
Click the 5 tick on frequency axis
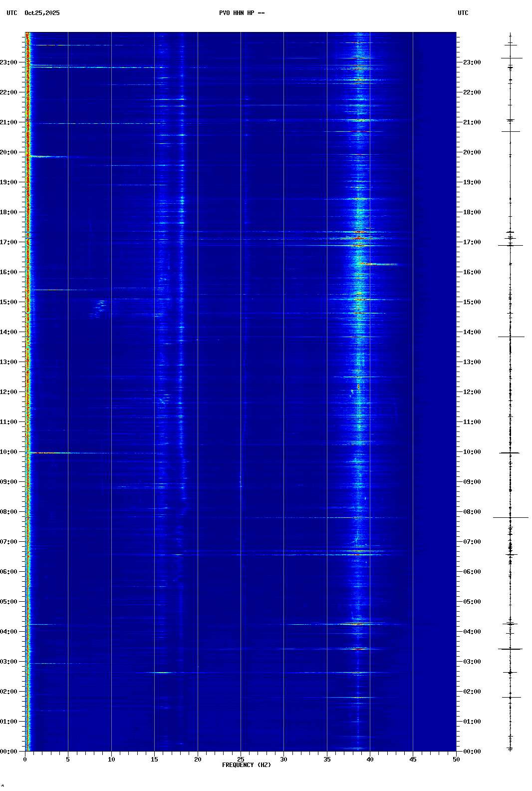[x=68, y=760]
